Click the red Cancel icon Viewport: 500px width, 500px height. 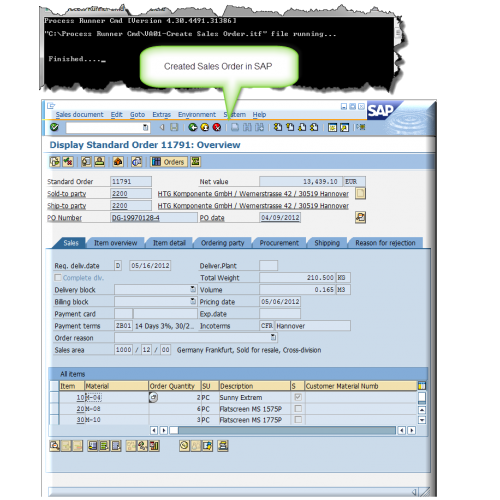coord(217,127)
